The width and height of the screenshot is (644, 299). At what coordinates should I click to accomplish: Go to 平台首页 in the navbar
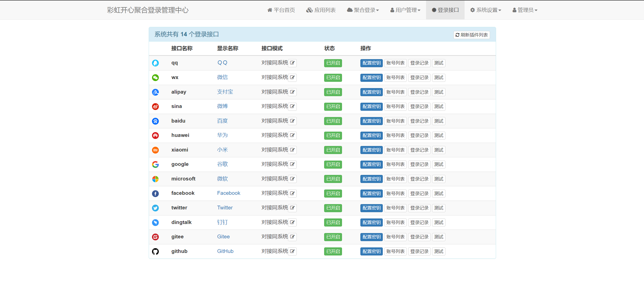tap(281, 10)
